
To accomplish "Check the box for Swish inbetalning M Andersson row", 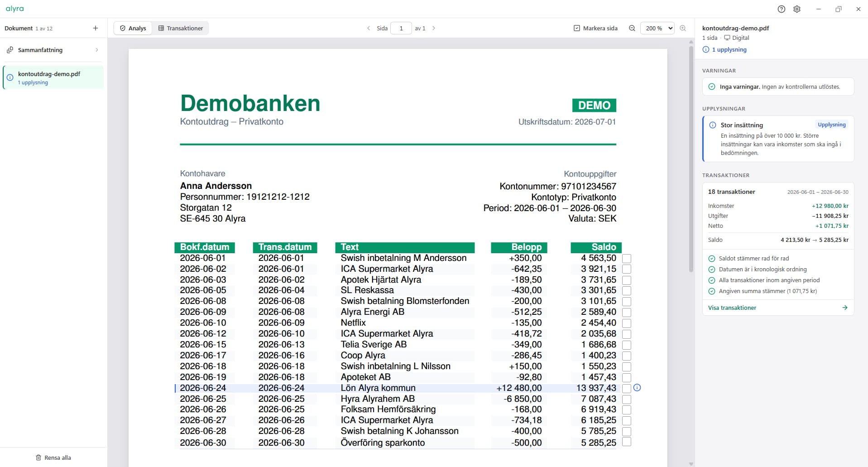I will pyautogui.click(x=627, y=259).
